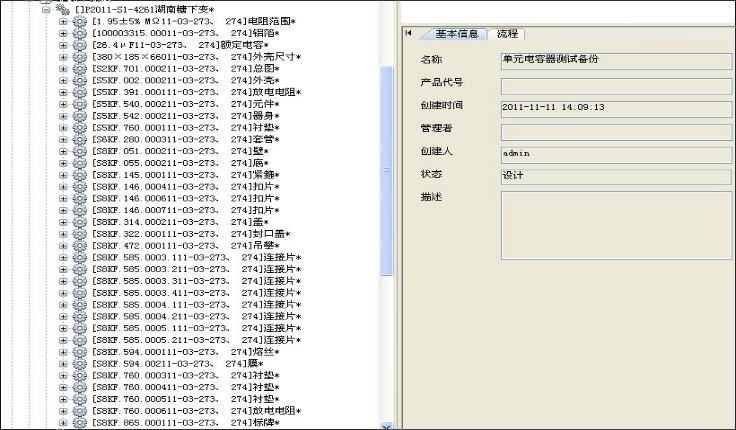Click first-tab navigation arrow left of 基本信息
Image resolution: width=736 pixels, height=430 pixels.
[x=408, y=34]
